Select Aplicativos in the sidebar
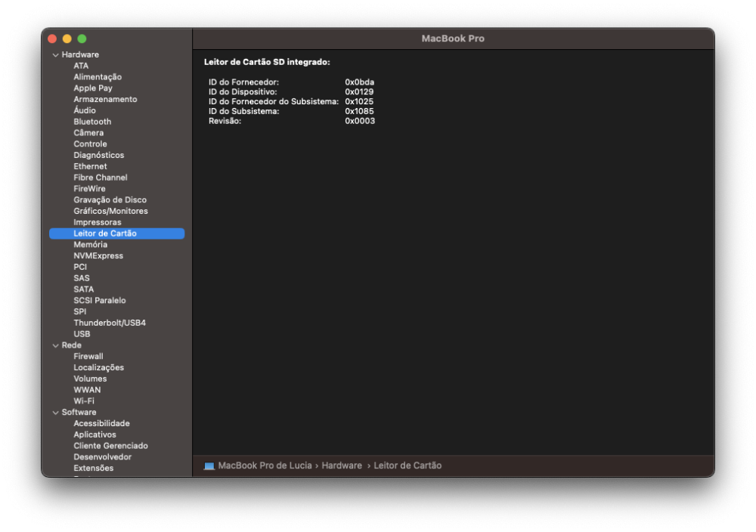The height and width of the screenshot is (532, 756). point(94,435)
